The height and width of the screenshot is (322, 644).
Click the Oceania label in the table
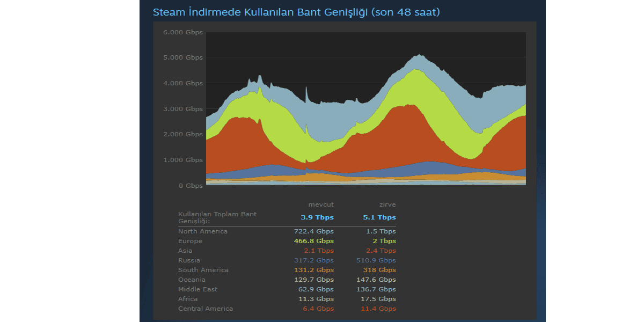(193, 280)
